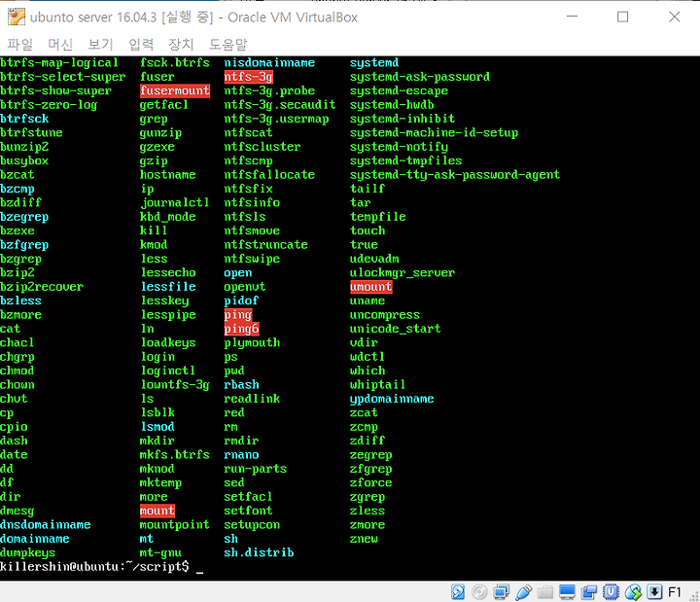Click the loadkeys entry
The width and height of the screenshot is (700, 602).
(168, 342)
